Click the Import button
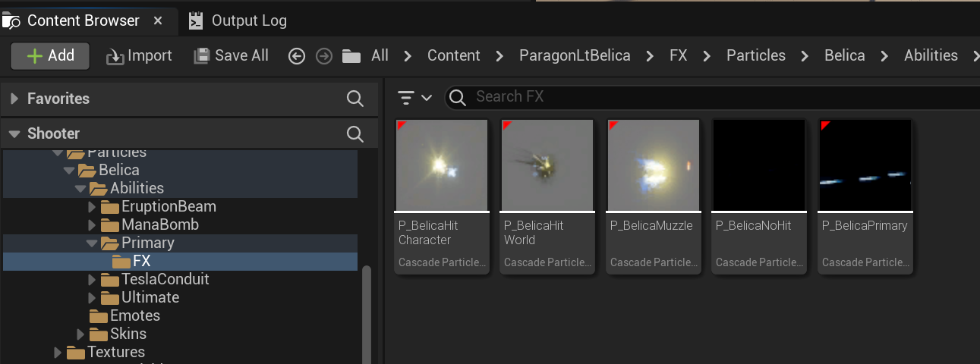Image resolution: width=980 pixels, height=364 pixels. pos(139,55)
